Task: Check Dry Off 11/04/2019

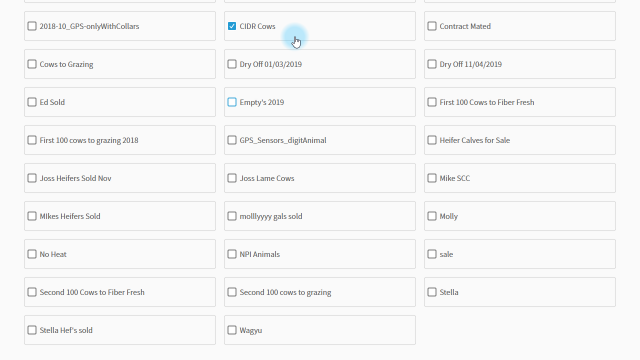Action: click(432, 64)
